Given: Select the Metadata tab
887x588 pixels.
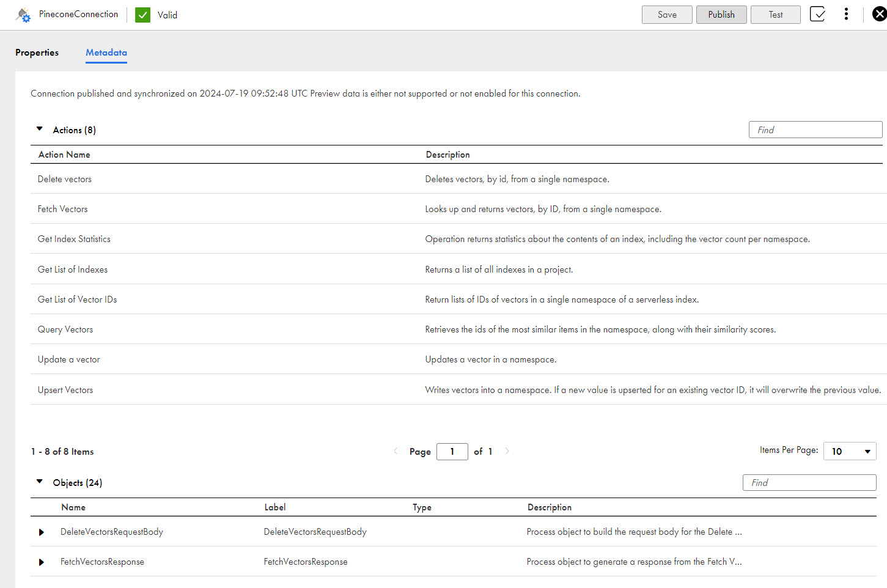Looking at the screenshot, I should tap(106, 53).
